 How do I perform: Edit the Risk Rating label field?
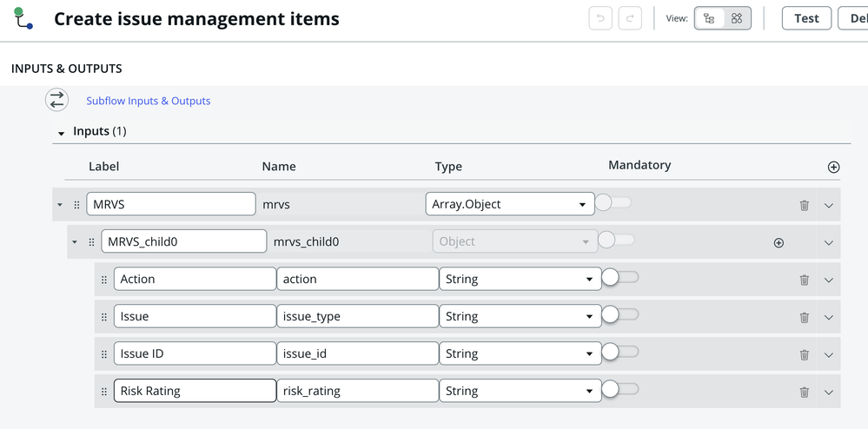coord(195,391)
